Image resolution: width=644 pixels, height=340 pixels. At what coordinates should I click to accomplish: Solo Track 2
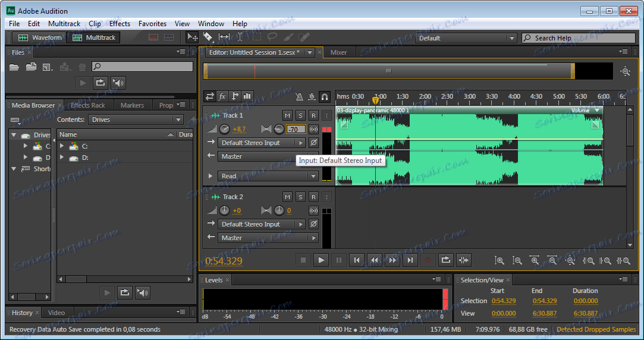tap(300, 197)
